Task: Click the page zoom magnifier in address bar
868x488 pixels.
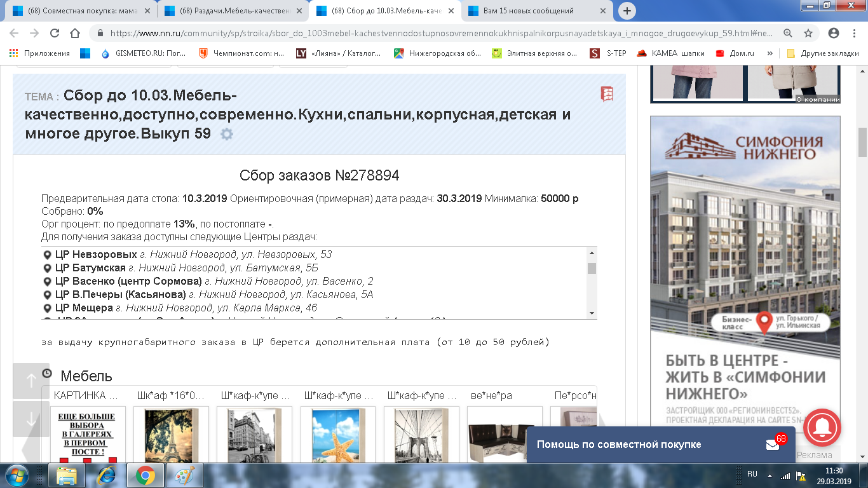Action: tap(788, 34)
